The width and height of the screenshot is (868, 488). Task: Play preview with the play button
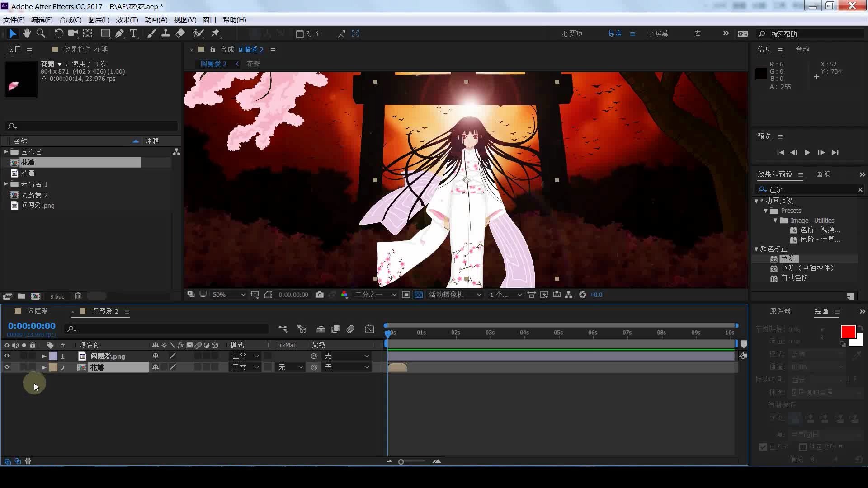click(x=807, y=153)
